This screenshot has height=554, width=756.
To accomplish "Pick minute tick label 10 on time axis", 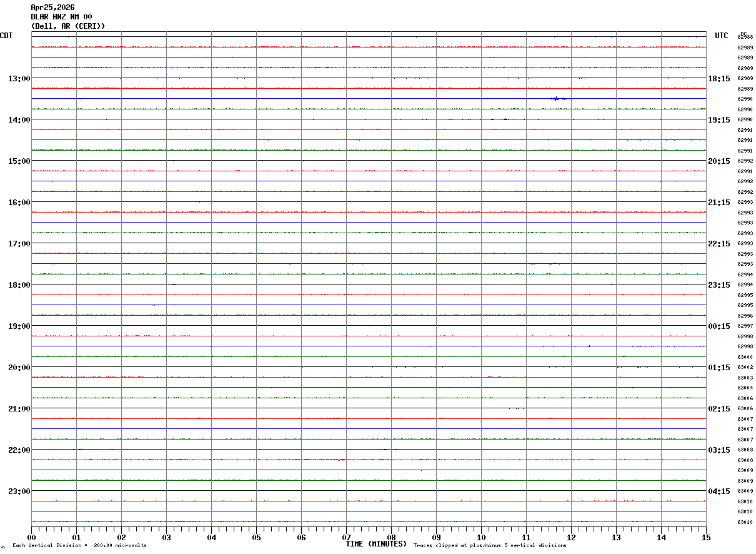I will (x=481, y=537).
